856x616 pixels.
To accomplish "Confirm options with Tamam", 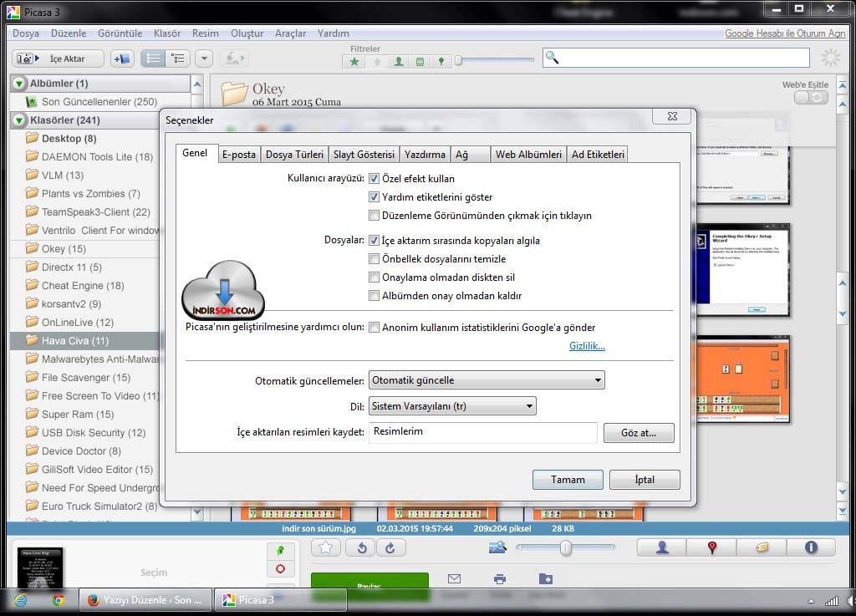I will (568, 480).
